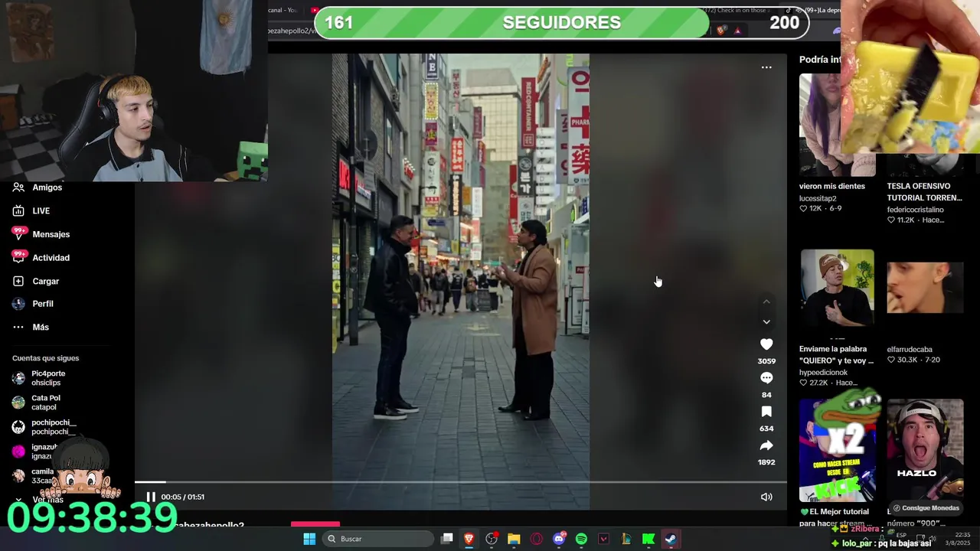Open File Explorer from the taskbar
The height and width of the screenshot is (551, 980).
514,539
